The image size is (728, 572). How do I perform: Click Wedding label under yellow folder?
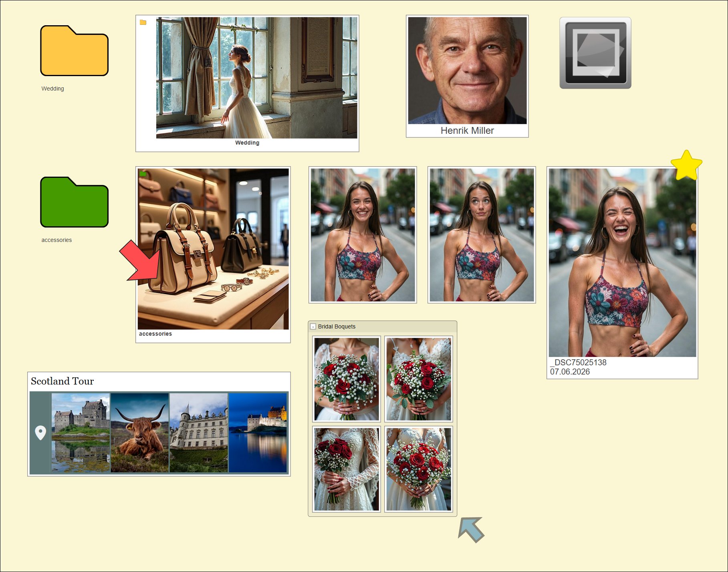(52, 89)
